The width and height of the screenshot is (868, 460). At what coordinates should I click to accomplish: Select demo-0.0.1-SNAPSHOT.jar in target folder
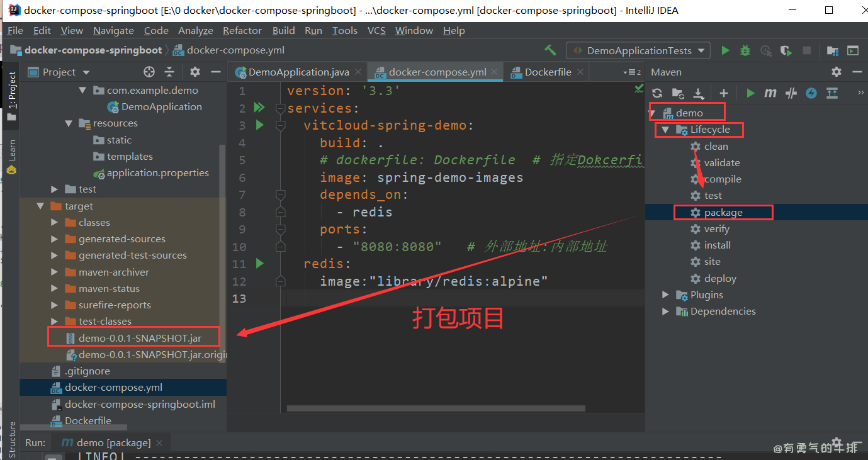point(140,338)
